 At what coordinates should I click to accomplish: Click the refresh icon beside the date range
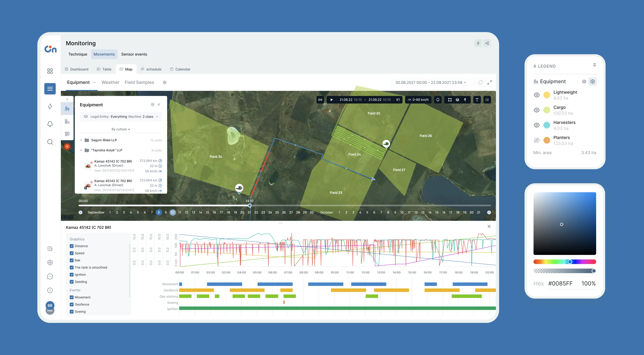(x=481, y=82)
